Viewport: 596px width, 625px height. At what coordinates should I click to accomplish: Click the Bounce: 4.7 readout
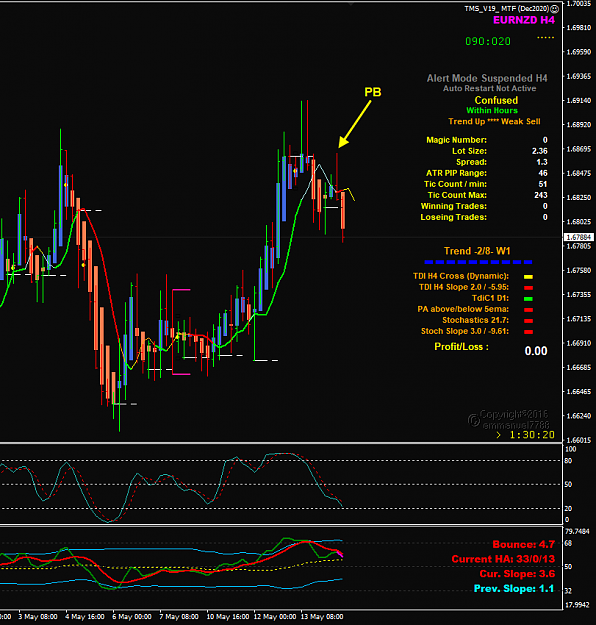point(523,544)
